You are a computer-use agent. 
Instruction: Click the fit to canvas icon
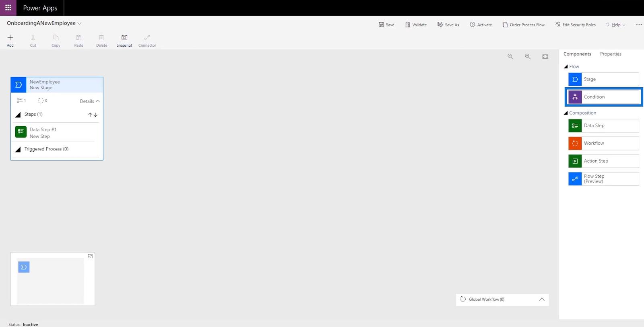pyautogui.click(x=545, y=57)
